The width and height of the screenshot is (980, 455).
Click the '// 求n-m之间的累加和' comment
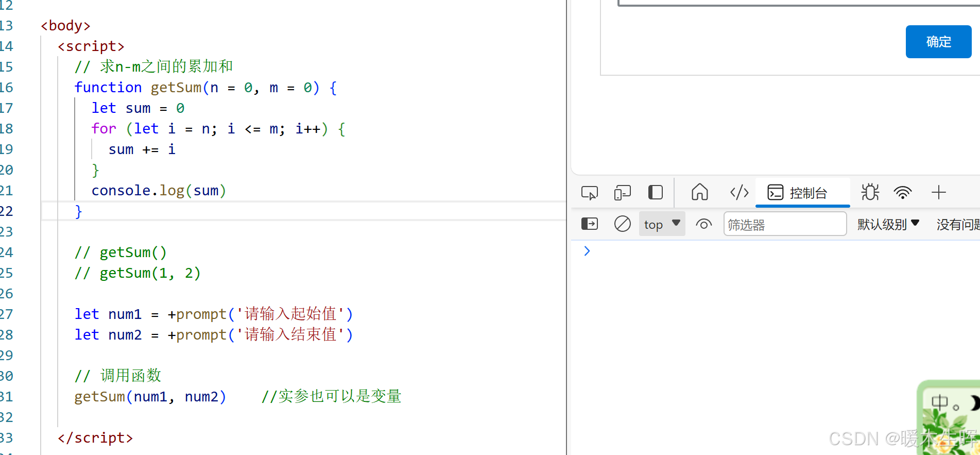point(153,66)
